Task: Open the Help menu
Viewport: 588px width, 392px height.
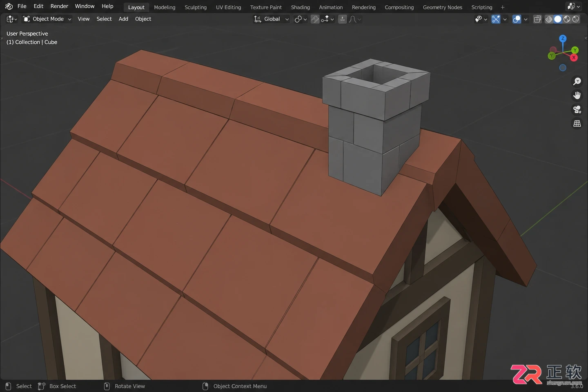Action: tap(107, 6)
